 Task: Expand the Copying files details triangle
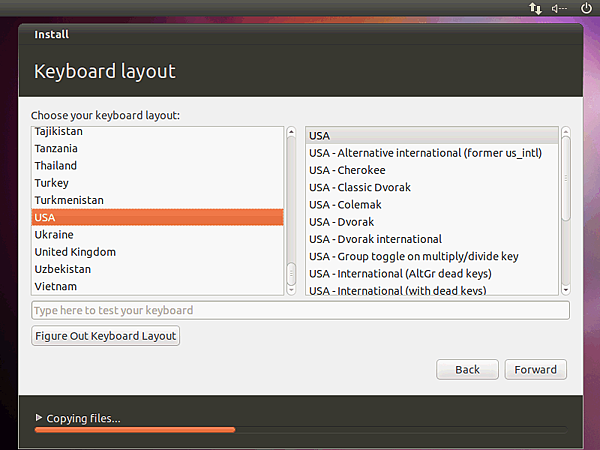point(38,417)
